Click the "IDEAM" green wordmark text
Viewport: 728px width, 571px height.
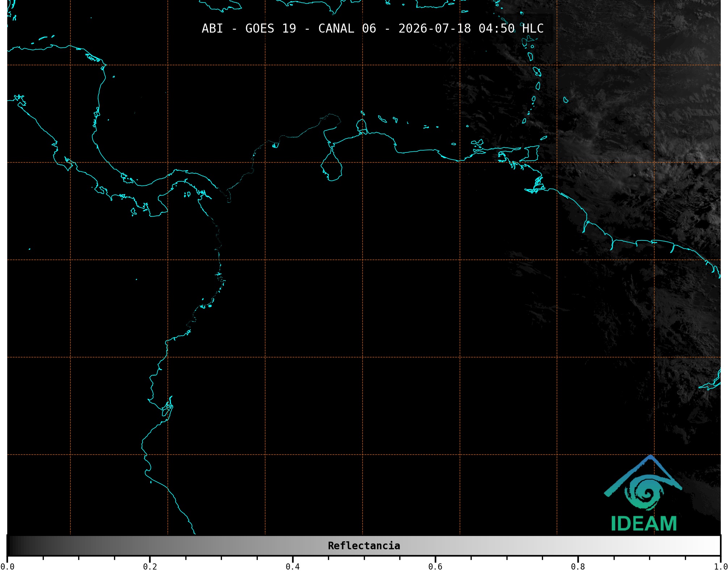click(x=644, y=524)
